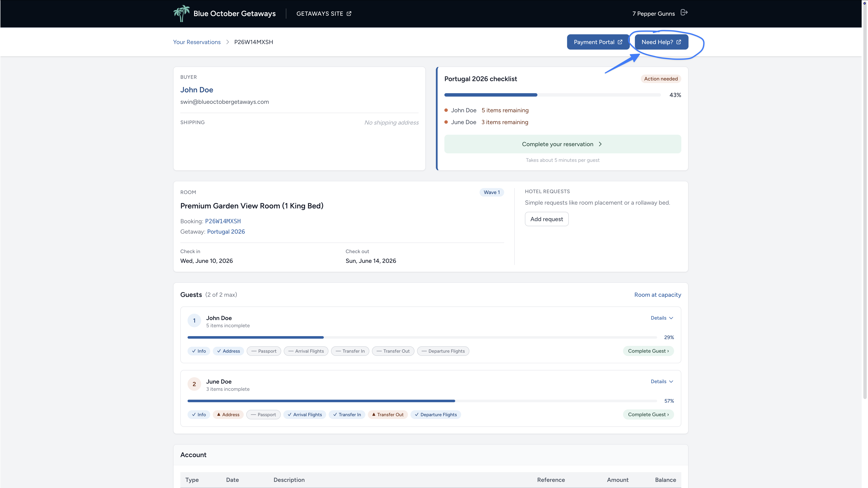Viewport: 868px width, 488px height.
Task: Click external-link icon next to GETAWAYS SITE
Action: [349, 14]
